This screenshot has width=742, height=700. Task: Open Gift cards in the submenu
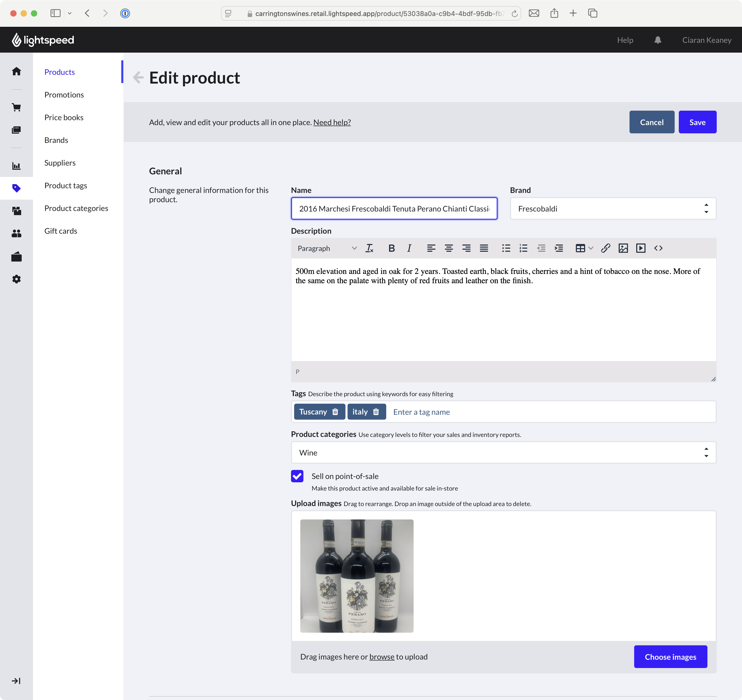click(61, 231)
